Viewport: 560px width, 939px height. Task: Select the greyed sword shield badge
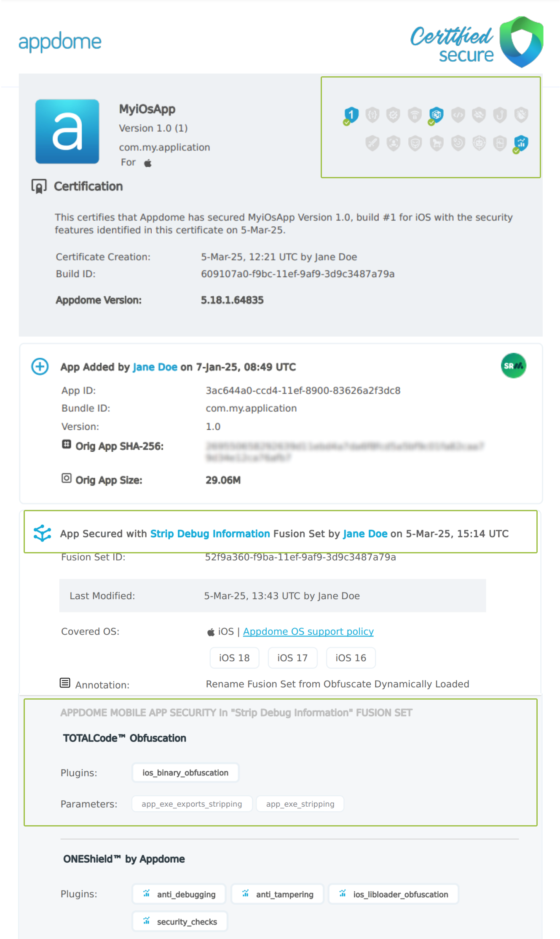pos(372,143)
